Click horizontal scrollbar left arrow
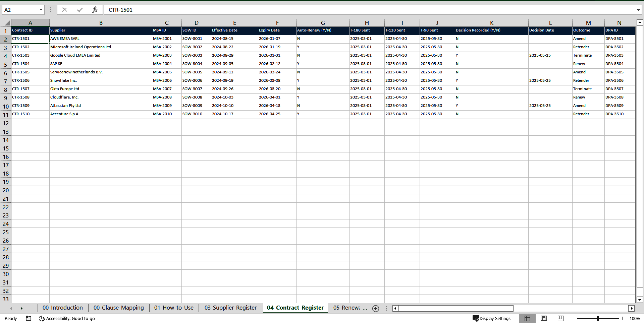Viewport: 644px width, 323px height. tap(395, 308)
